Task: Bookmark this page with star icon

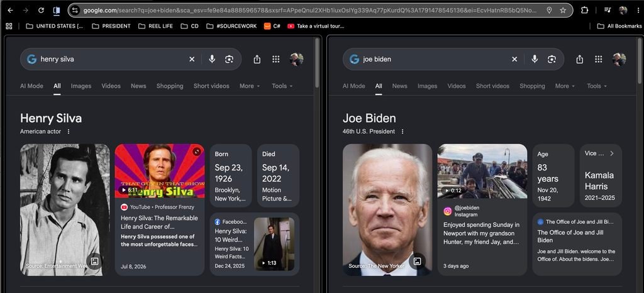Action: (563, 10)
